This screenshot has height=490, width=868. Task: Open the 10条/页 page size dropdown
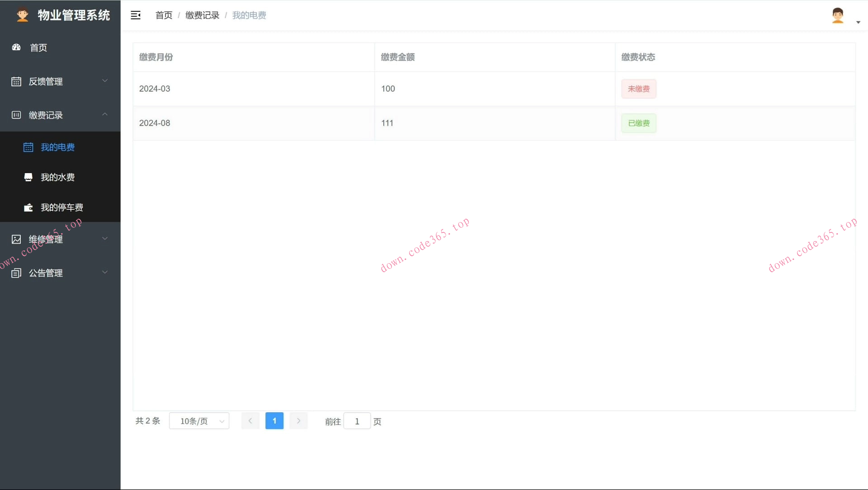pyautogui.click(x=199, y=421)
